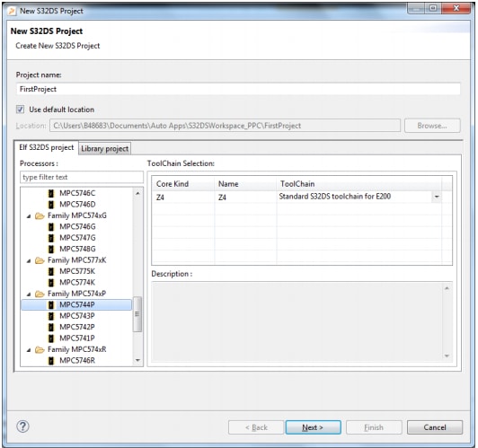Image resolution: width=478 pixels, height=448 pixels.
Task: Click the MPC5744P chip icon
Action: click(51, 305)
